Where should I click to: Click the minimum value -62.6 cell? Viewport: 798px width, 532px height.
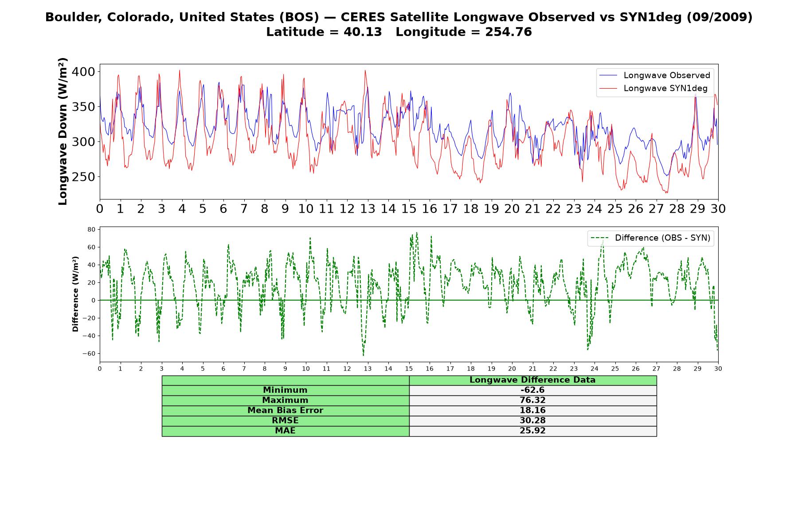click(x=533, y=390)
